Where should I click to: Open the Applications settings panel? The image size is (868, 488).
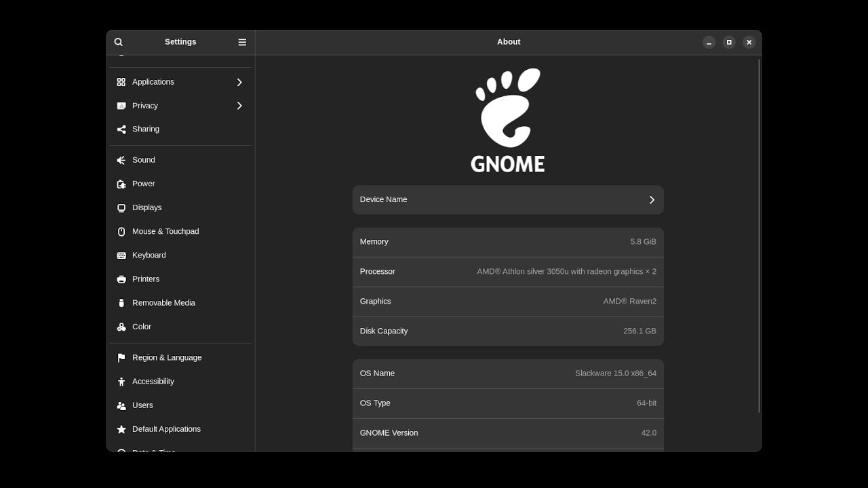coord(180,82)
